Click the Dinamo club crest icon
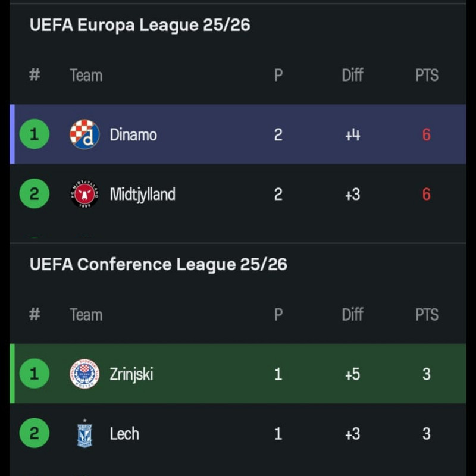The width and height of the screenshot is (476, 476). (x=84, y=134)
